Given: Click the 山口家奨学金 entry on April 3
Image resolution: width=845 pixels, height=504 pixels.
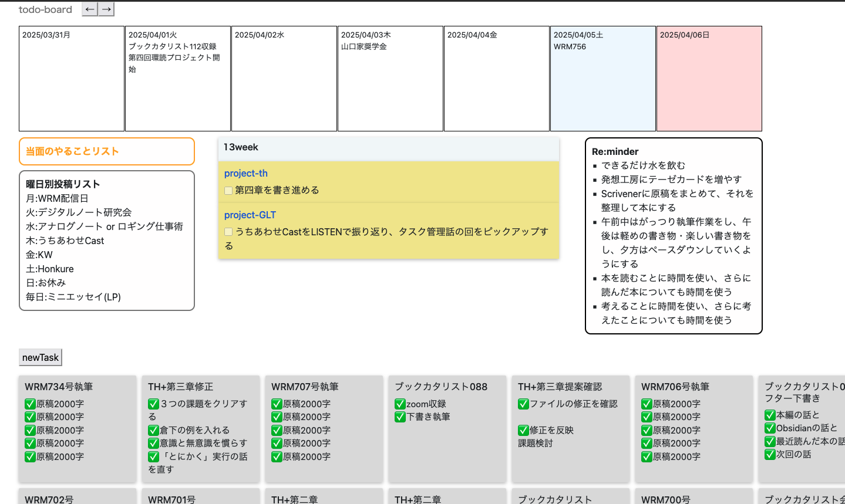Looking at the screenshot, I should (364, 46).
